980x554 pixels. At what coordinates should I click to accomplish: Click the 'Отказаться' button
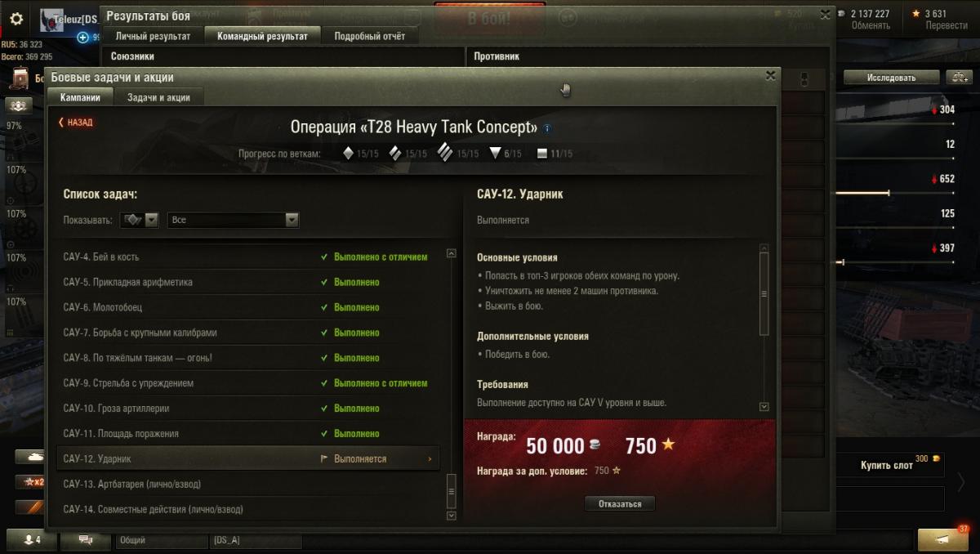[620, 504]
